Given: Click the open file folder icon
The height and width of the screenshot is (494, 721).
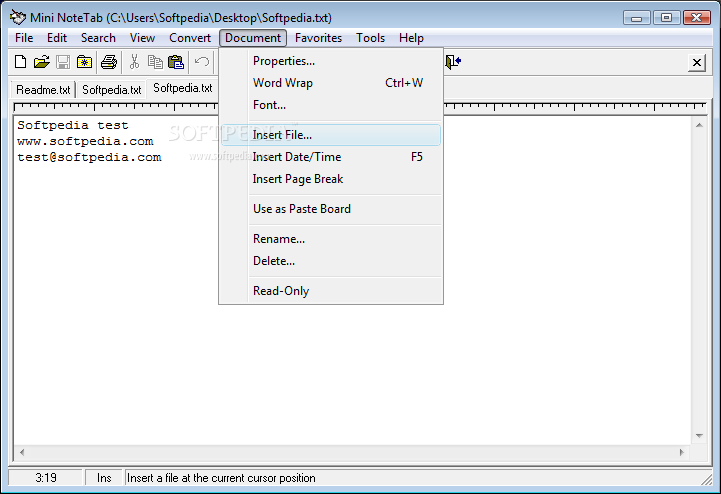Looking at the screenshot, I should pyautogui.click(x=41, y=62).
